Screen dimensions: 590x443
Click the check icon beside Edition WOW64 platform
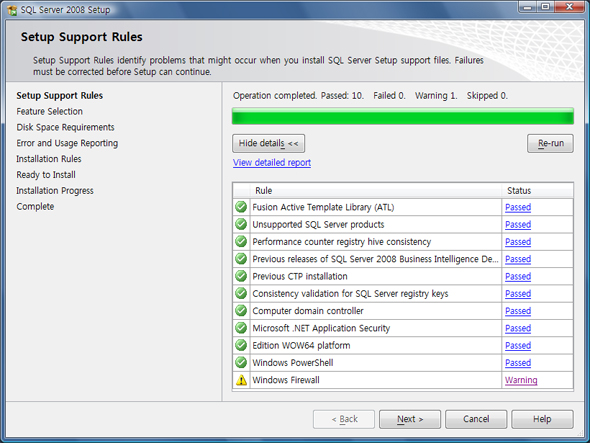241,346
